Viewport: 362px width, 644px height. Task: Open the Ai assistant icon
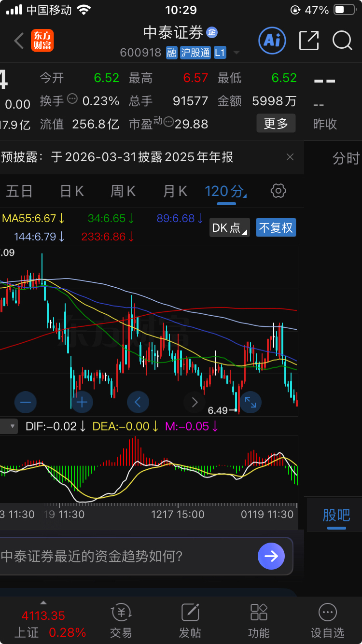click(272, 40)
